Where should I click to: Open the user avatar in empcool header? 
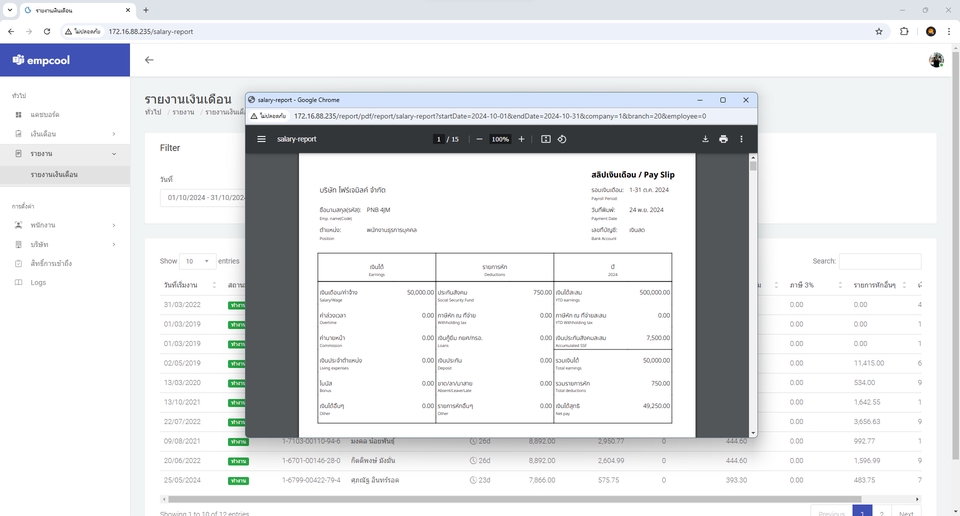(x=936, y=59)
